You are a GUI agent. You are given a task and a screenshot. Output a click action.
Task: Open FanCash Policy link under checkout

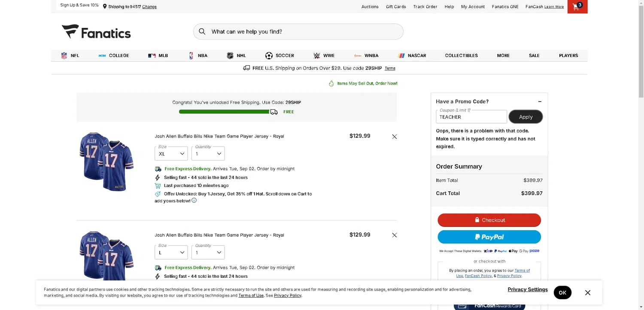(x=478, y=276)
